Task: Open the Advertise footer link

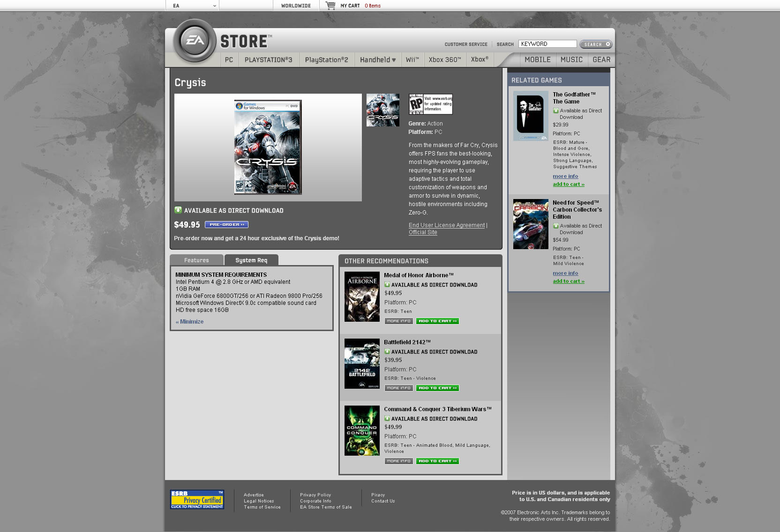Action: (254, 495)
